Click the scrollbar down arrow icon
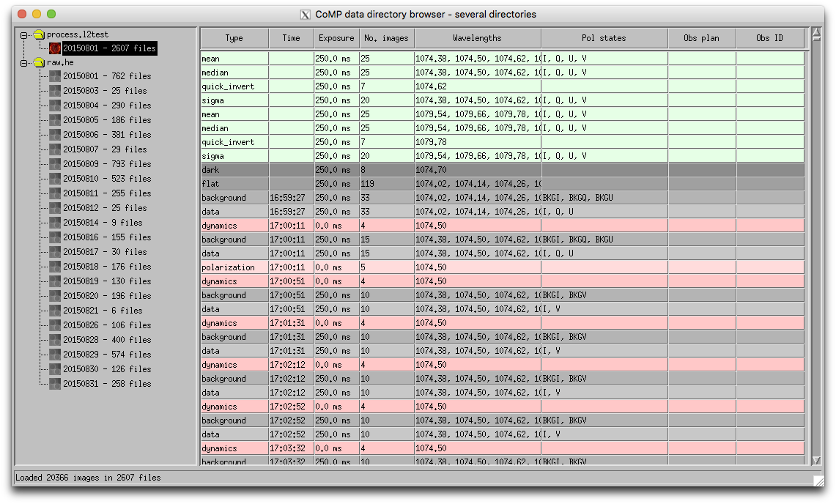Image resolution: width=836 pixels, height=504 pixels. (x=815, y=462)
